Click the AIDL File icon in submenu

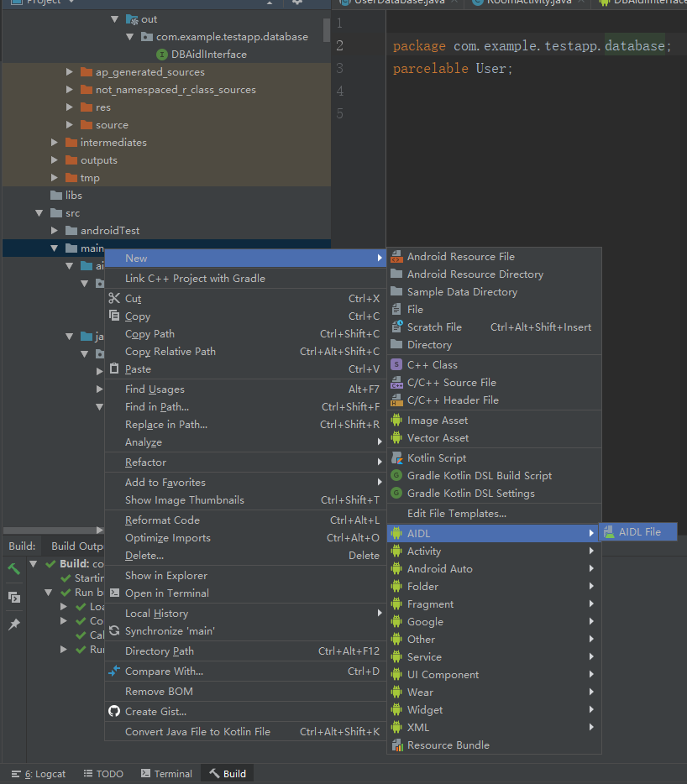tap(609, 532)
